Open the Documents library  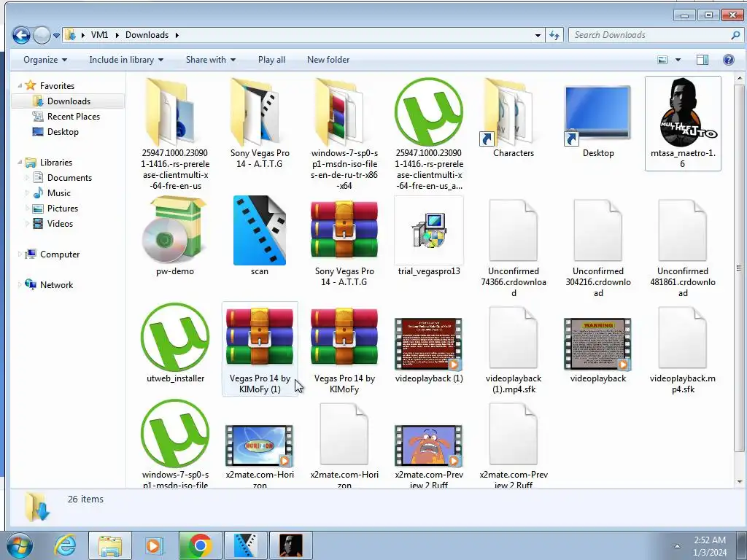point(69,178)
